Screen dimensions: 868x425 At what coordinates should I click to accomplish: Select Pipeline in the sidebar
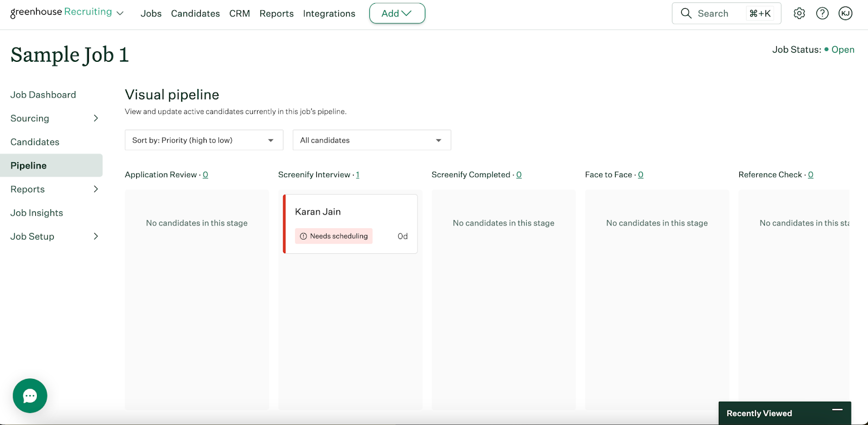[x=51, y=165]
